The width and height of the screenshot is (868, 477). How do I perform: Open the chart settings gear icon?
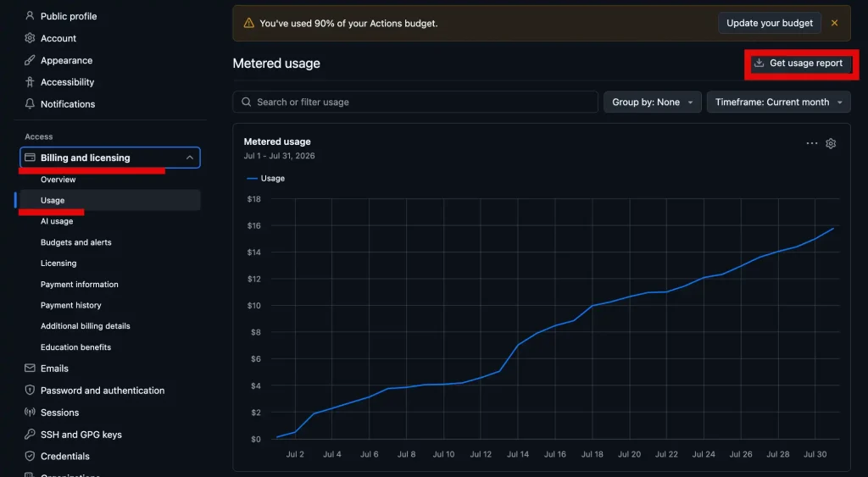pyautogui.click(x=831, y=143)
